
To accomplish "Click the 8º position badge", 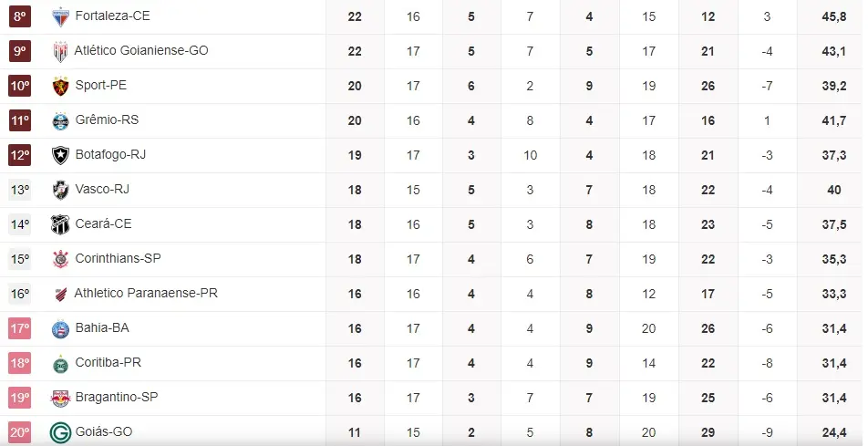I will 20,16.
